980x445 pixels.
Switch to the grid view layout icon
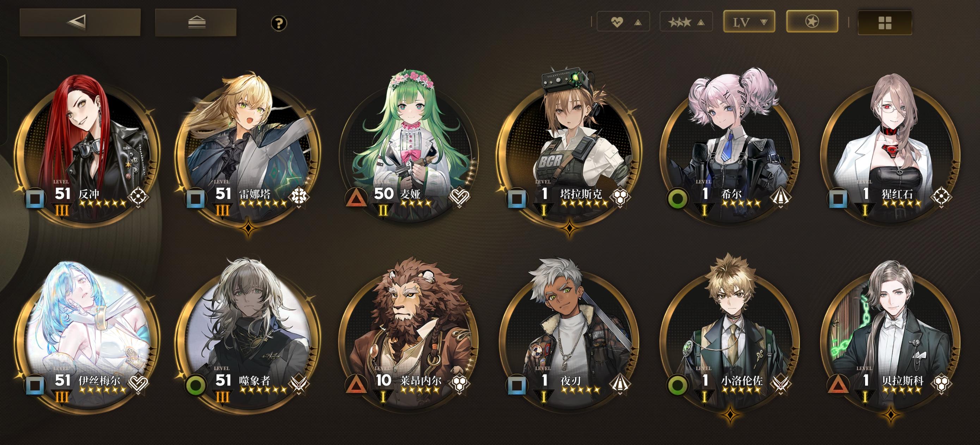[x=885, y=23]
